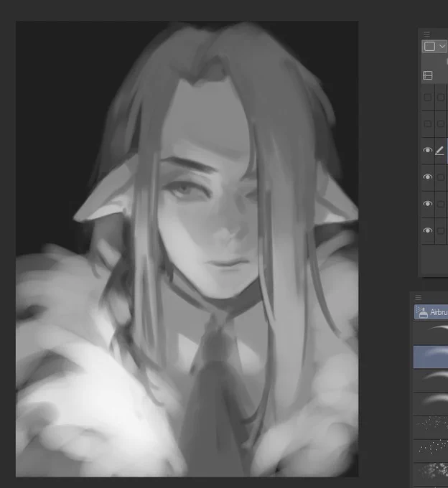448x488 pixels.
Task: Choose the third airbrush stroke preset
Action: click(x=431, y=380)
